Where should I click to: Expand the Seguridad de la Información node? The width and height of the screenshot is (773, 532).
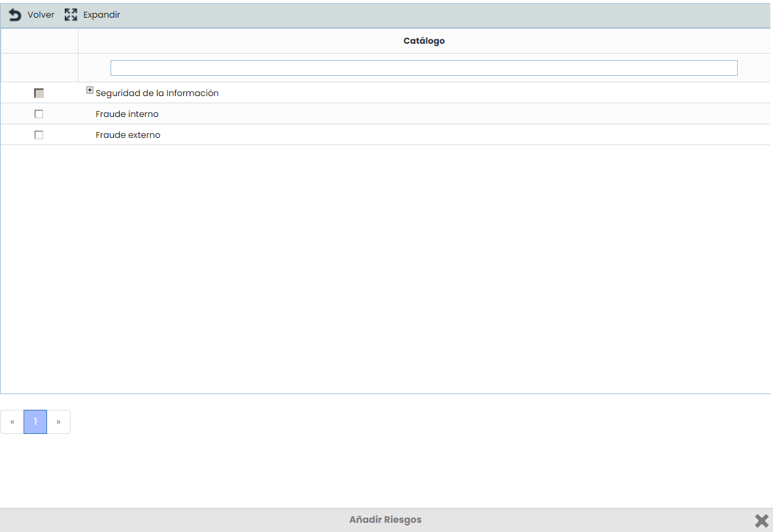tap(90, 91)
